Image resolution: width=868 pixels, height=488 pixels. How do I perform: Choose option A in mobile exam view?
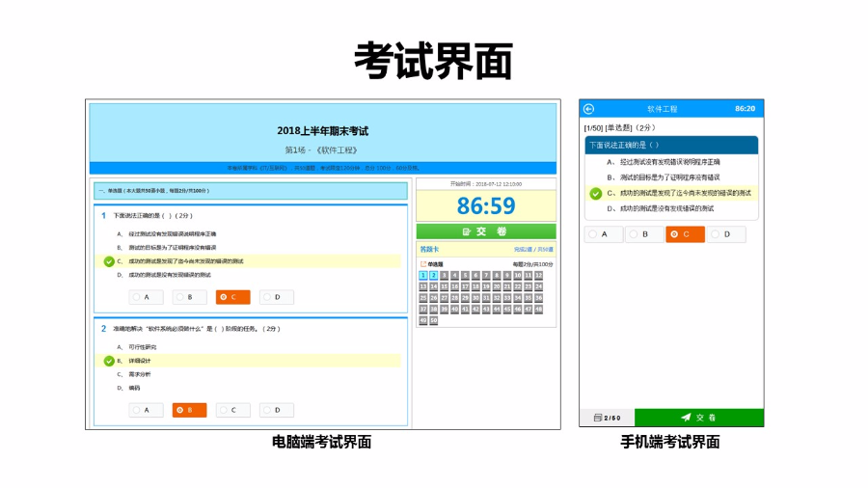604,234
